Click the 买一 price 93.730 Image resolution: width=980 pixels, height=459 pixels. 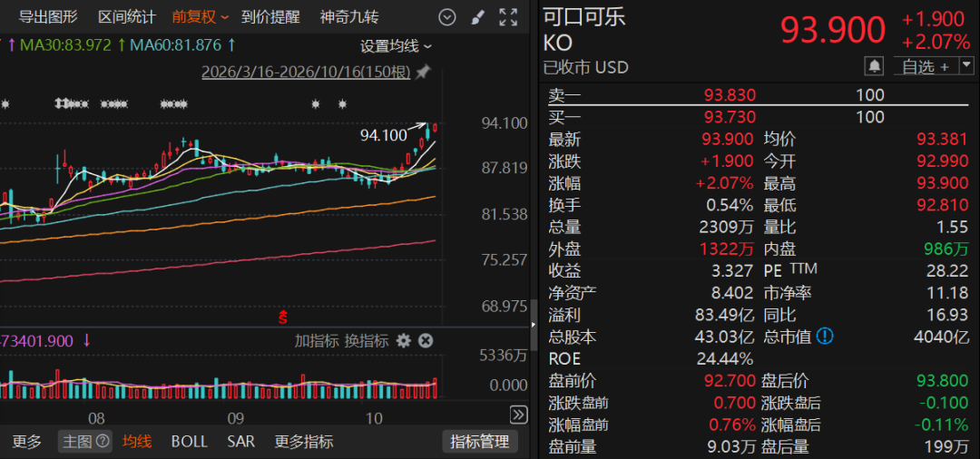(730, 117)
